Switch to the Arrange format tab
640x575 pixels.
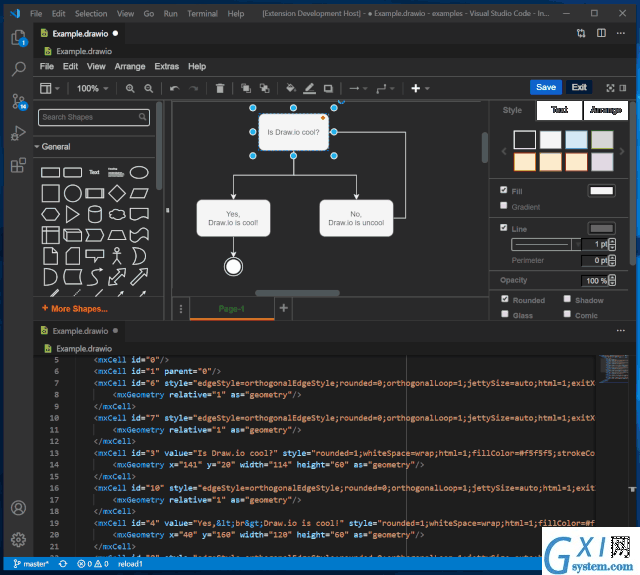pyautogui.click(x=606, y=110)
